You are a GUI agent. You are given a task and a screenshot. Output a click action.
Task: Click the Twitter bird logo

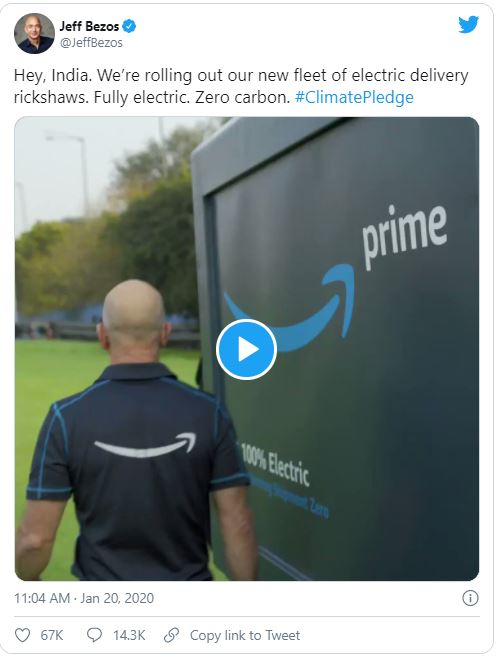(468, 24)
